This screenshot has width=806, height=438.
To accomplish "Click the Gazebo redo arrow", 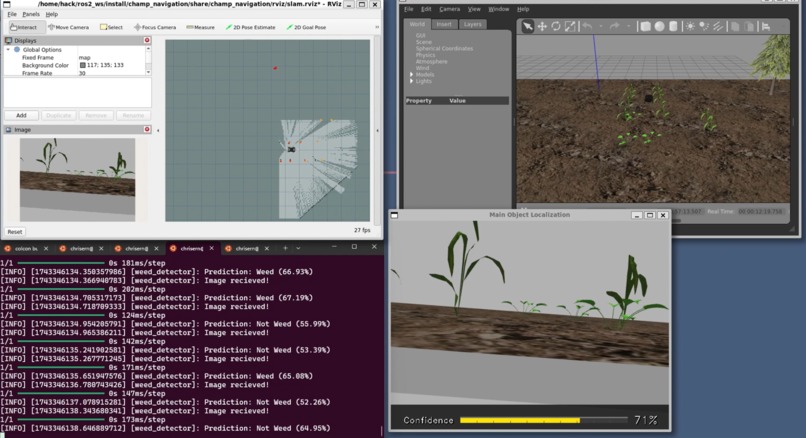I will tap(615, 26).
